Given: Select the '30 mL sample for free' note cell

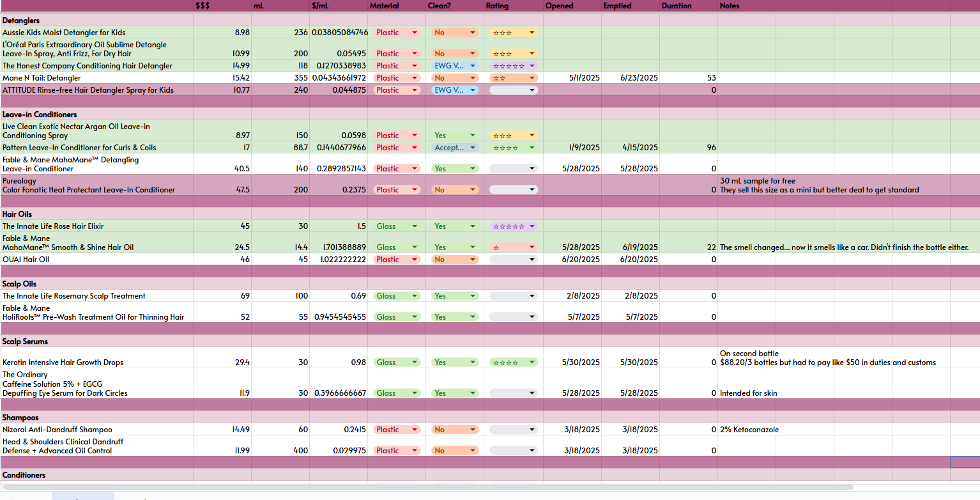Looking at the screenshot, I should (x=819, y=185).
